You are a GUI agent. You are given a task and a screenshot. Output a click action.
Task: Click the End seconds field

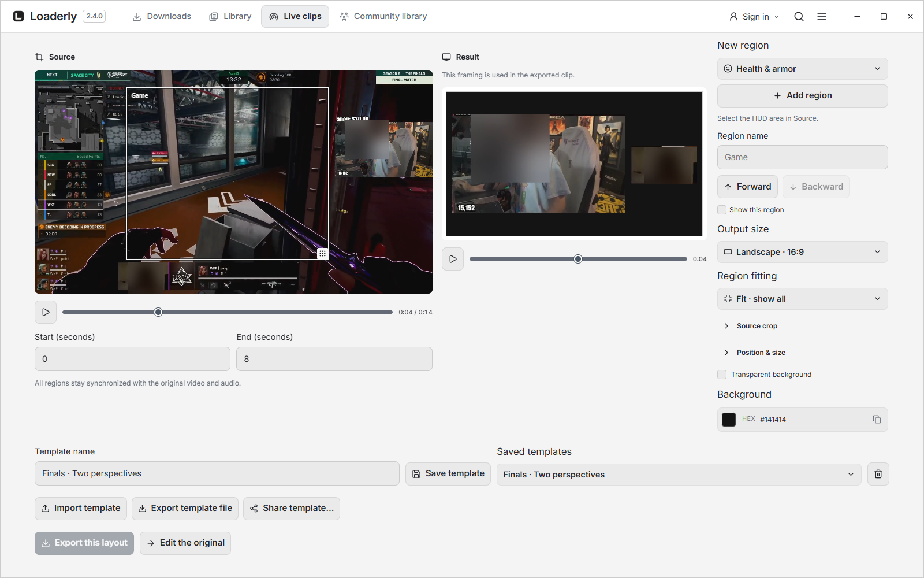(334, 359)
